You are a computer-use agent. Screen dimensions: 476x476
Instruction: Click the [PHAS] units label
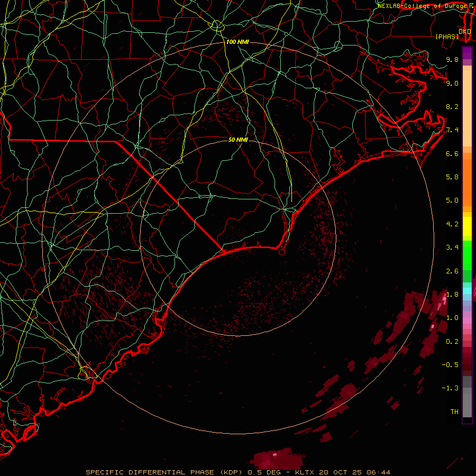pos(447,37)
